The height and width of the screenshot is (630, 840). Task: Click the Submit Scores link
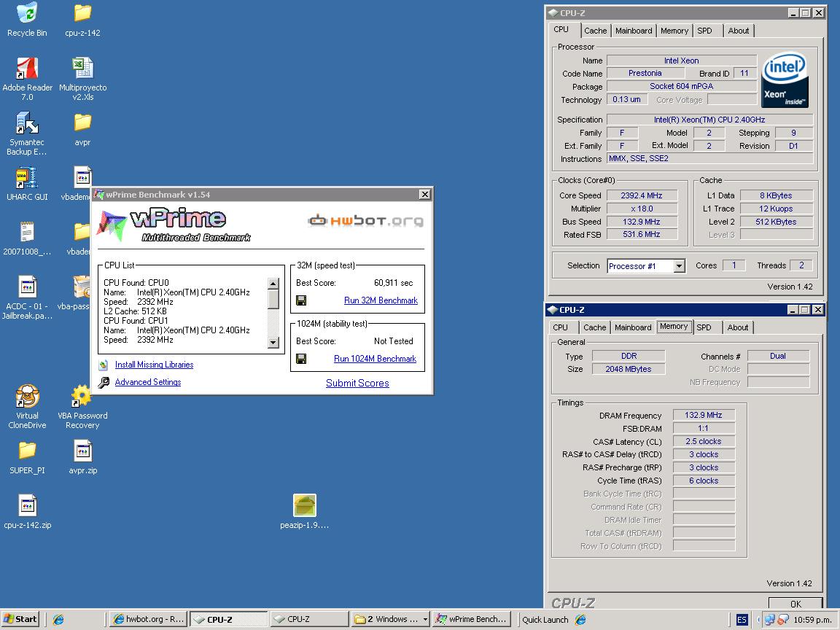tap(357, 383)
